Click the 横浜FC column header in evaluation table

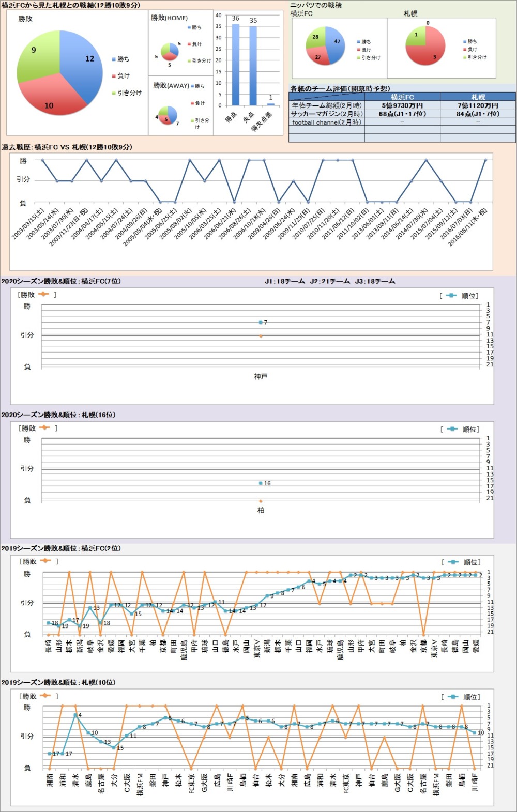(x=402, y=97)
